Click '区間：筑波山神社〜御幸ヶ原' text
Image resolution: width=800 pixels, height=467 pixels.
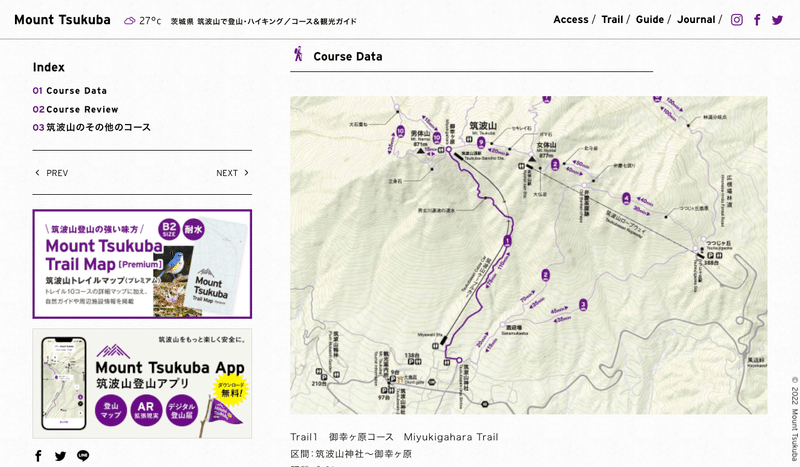[351, 454]
